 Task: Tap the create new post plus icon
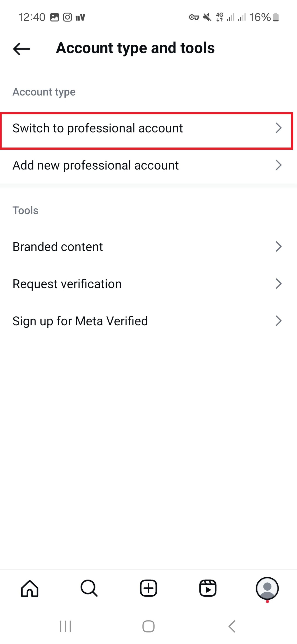tap(148, 588)
